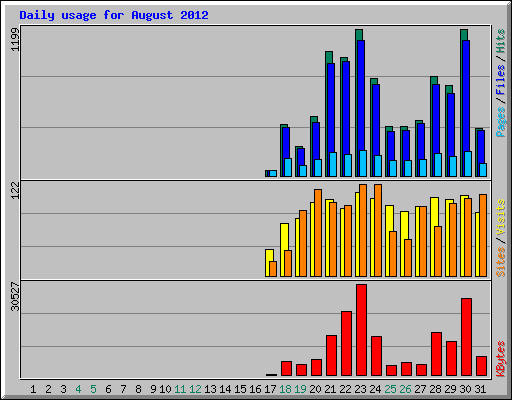Click the red KBytes bar for day 29
Viewport: 512px width, 400px height.
451,359
